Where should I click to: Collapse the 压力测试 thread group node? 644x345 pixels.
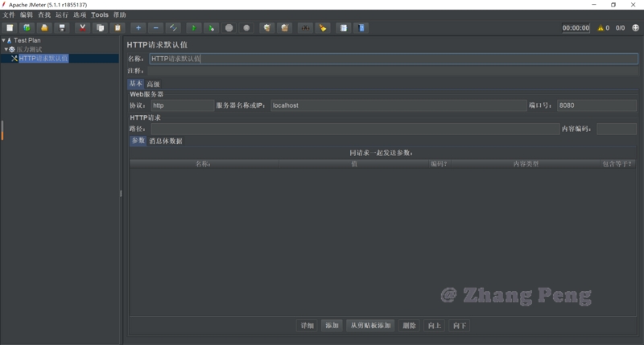point(6,49)
